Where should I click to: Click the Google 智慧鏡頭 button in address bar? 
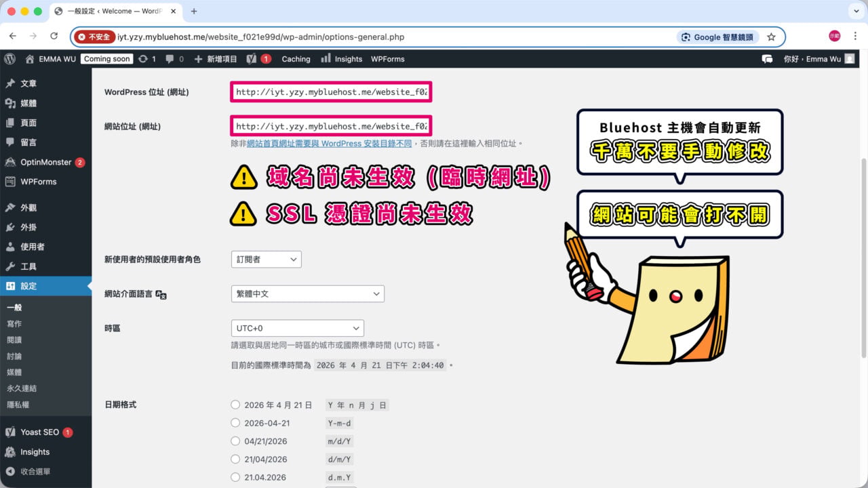point(717,37)
